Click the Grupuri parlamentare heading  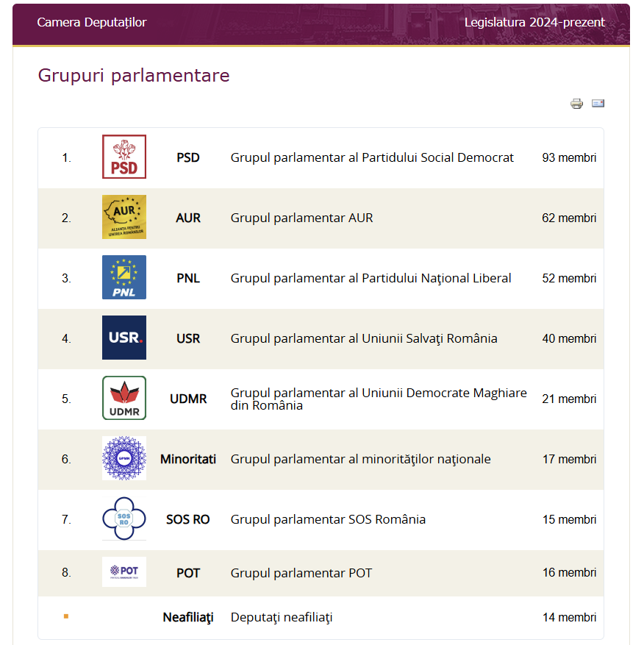[x=134, y=75]
